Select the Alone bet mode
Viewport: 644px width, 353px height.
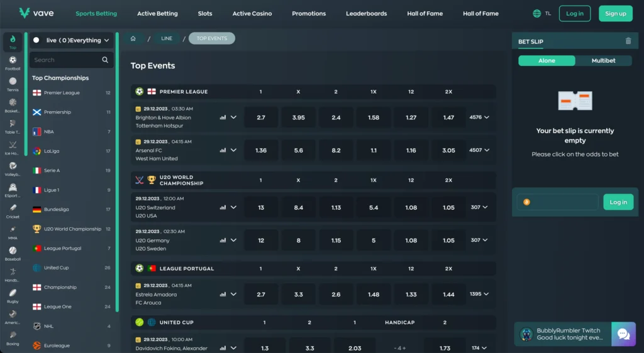point(547,61)
